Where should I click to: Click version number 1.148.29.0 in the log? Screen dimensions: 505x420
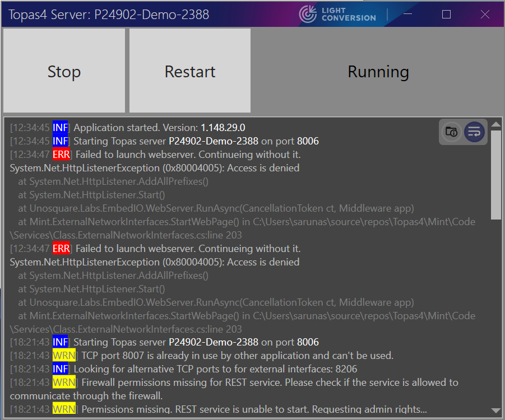(x=223, y=128)
